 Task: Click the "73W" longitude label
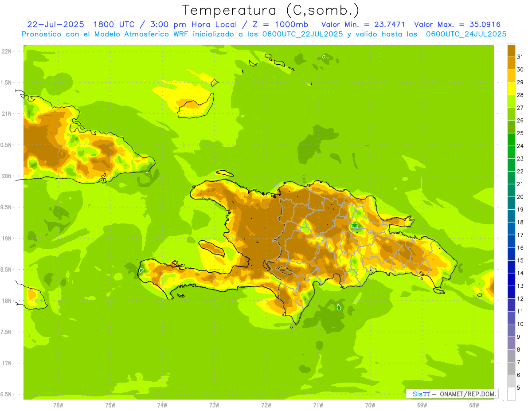(x=214, y=405)
